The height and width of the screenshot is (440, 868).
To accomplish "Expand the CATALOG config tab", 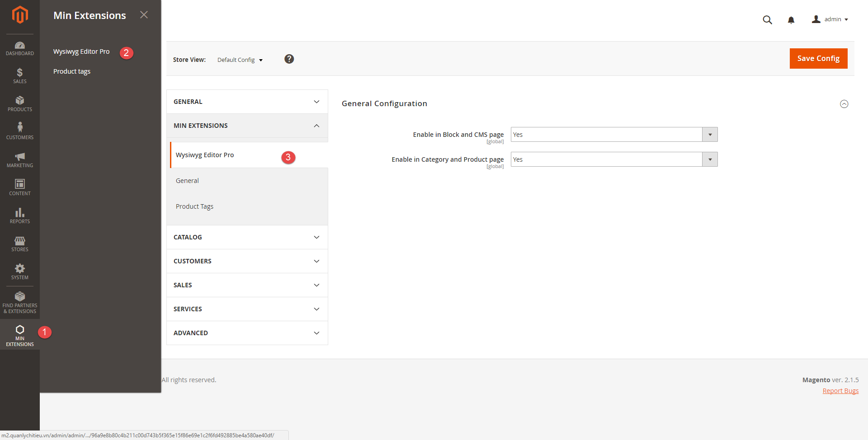I will [x=247, y=237].
